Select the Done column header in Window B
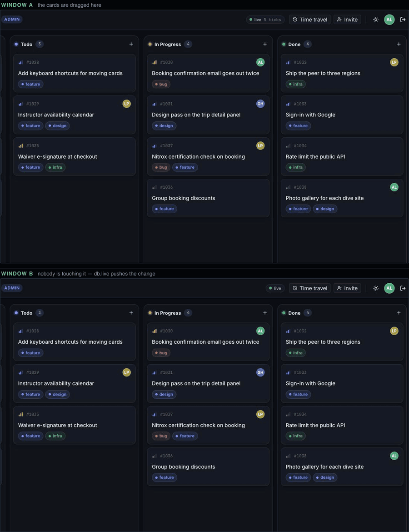 tap(294, 313)
